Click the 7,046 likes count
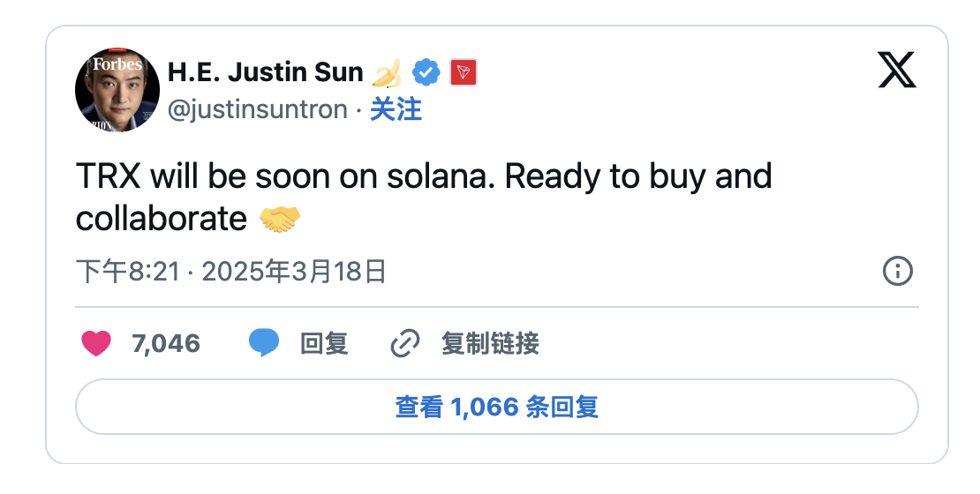 click(166, 343)
